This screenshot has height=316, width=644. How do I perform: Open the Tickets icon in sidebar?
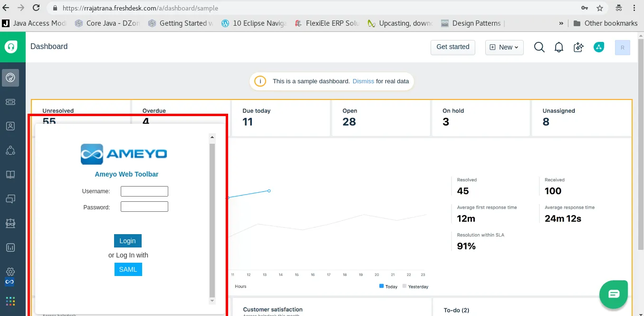(x=10, y=102)
